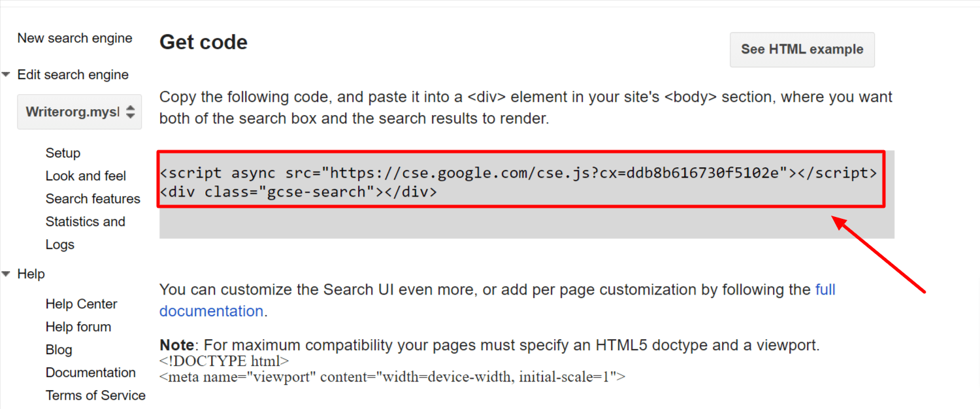This screenshot has width=980, height=409.
Task: View the Terms of Service
Action: click(x=95, y=395)
